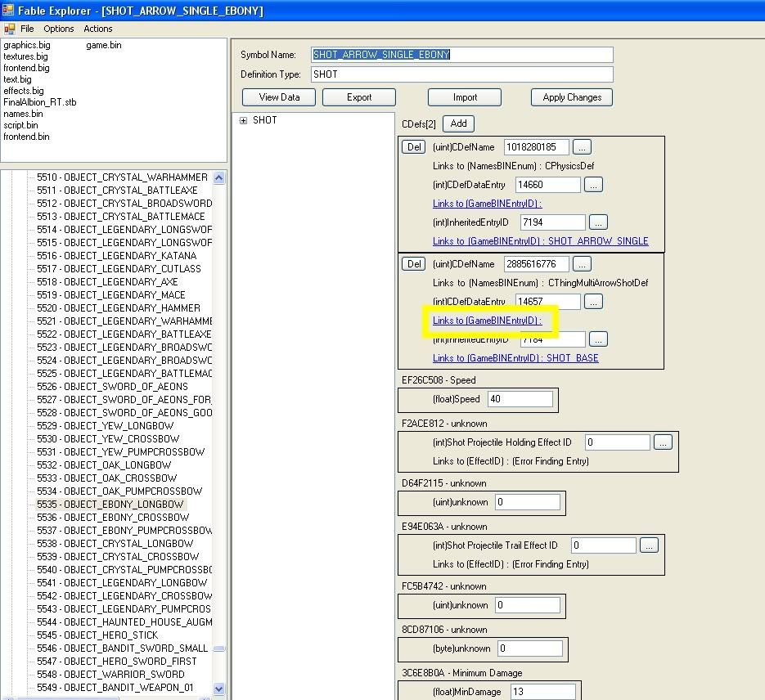Image resolution: width=765 pixels, height=700 pixels.
Task: Select 5526 - OBJECT_SWORD_OF_AEONS
Action: click(112, 387)
